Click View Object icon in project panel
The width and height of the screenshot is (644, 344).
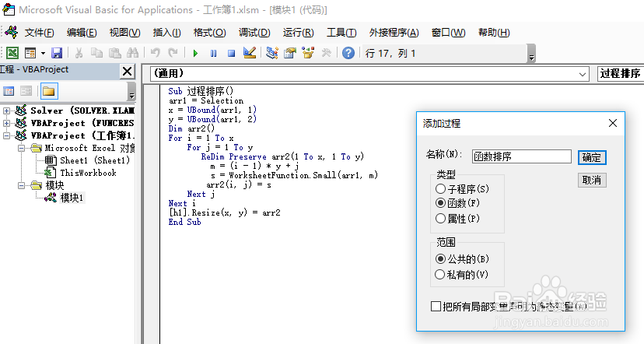tap(26, 91)
